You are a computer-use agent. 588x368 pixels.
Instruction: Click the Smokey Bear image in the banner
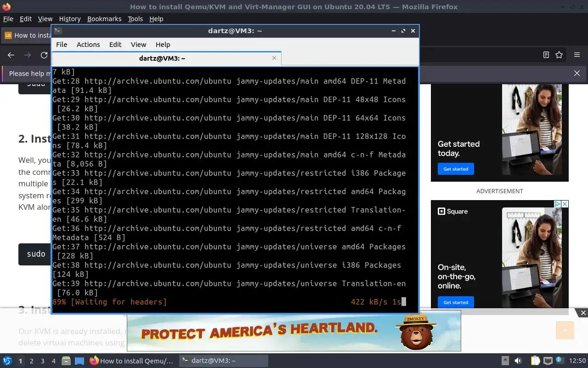point(416,332)
